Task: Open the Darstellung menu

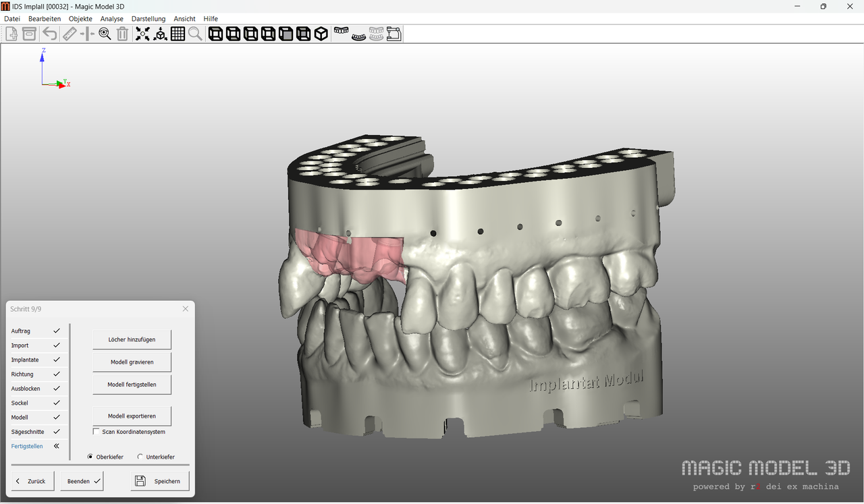Action: [x=148, y=19]
